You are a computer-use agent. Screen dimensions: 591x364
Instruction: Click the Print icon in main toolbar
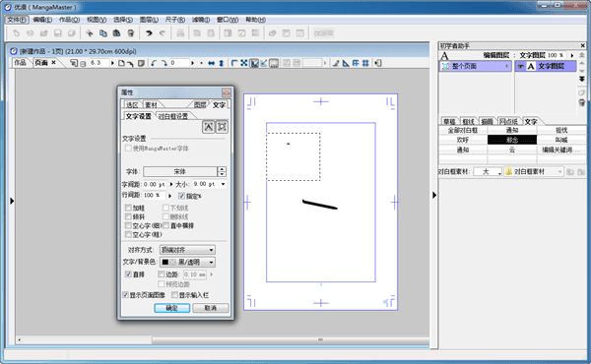pos(180,33)
